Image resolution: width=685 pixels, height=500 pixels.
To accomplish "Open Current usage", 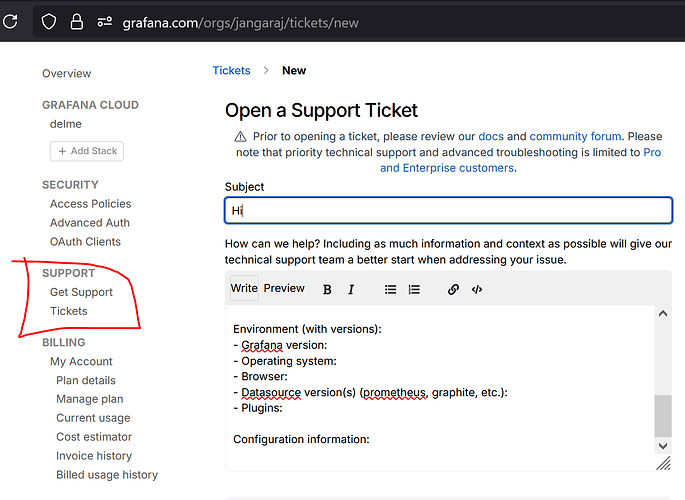I will [x=93, y=418].
